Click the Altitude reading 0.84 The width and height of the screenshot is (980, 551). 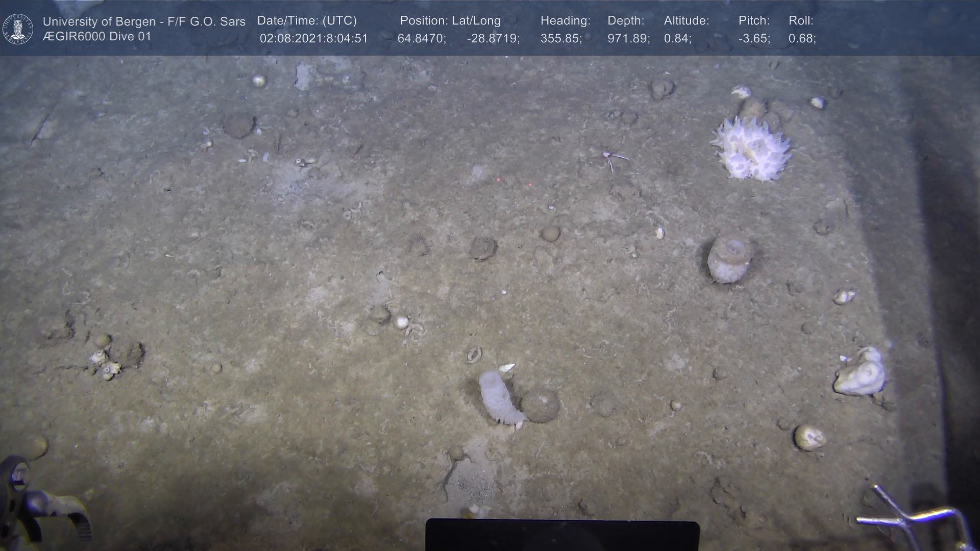pos(677,39)
